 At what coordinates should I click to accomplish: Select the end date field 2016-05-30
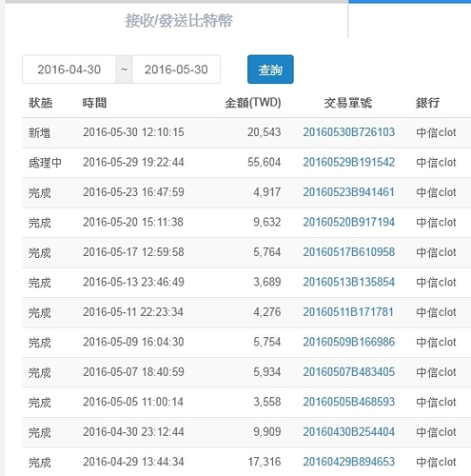point(176,69)
